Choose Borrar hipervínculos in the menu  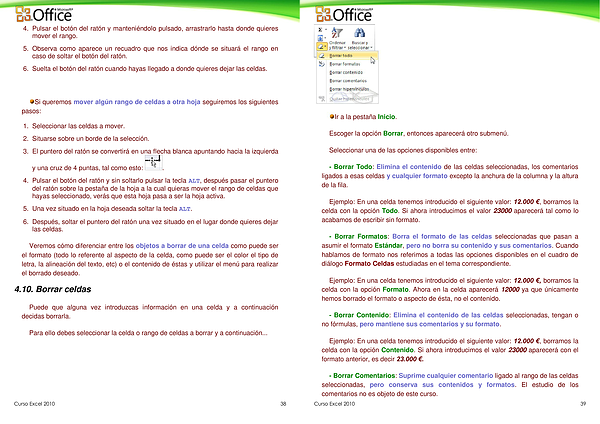(348, 89)
